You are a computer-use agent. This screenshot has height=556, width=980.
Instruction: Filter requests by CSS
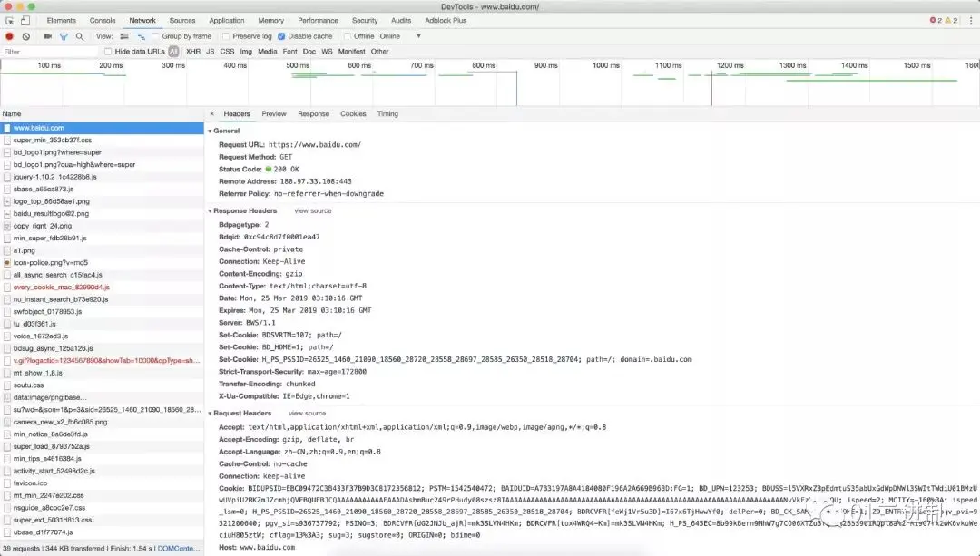click(x=227, y=51)
